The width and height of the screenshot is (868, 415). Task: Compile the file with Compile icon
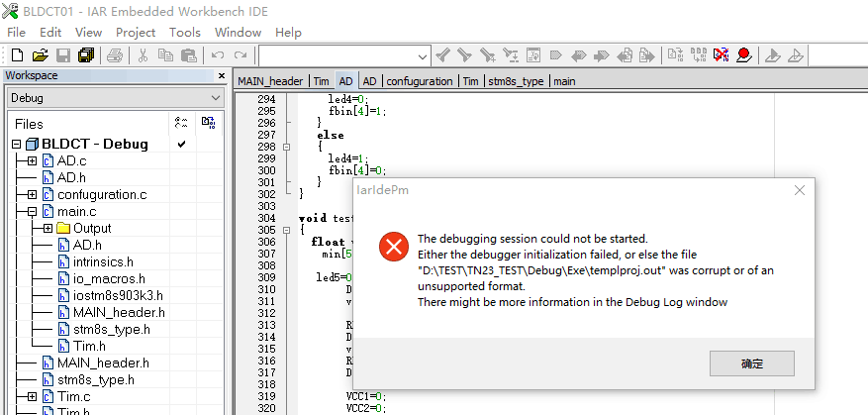point(675,55)
